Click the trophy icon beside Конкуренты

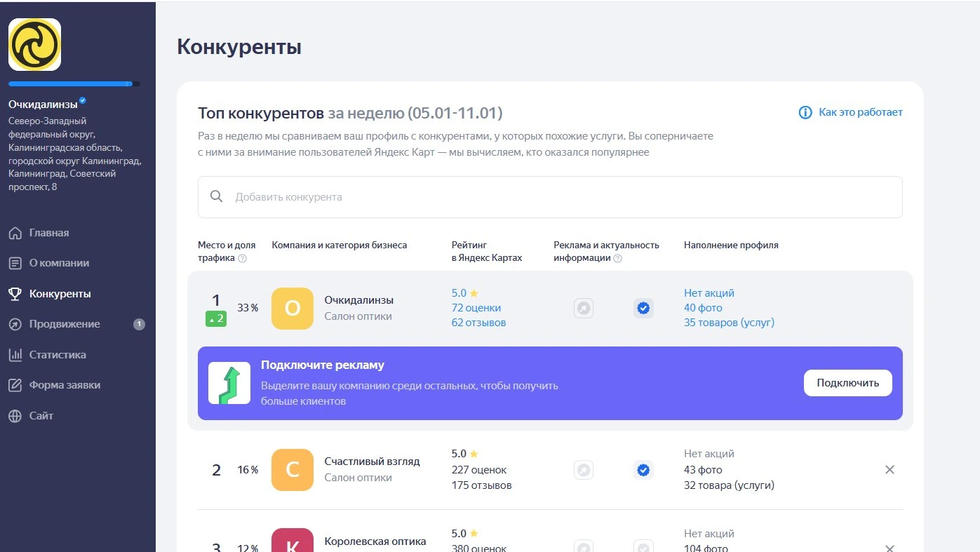[15, 294]
